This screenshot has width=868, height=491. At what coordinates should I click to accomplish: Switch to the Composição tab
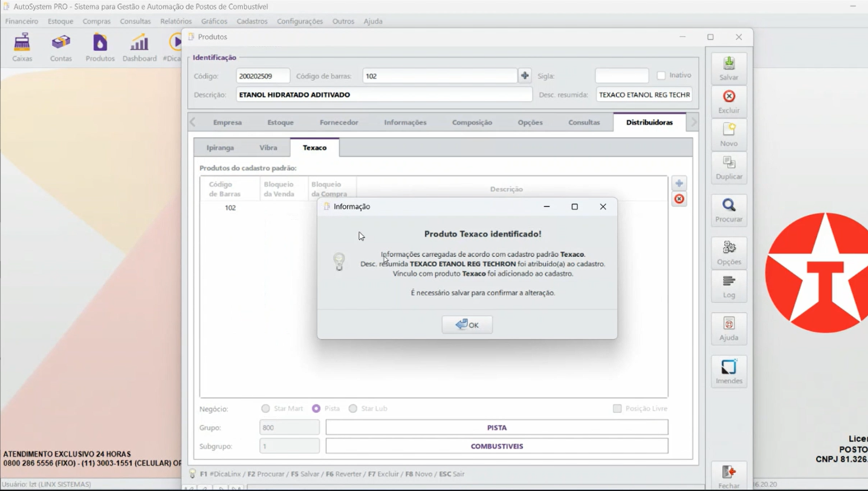[472, 122]
